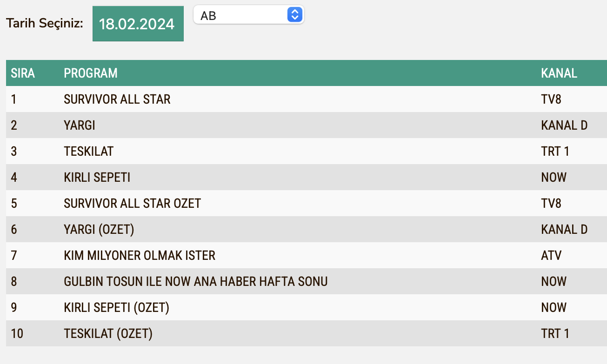
Task: Click the dropdown's up-down chevron arrows
Action: [295, 14]
